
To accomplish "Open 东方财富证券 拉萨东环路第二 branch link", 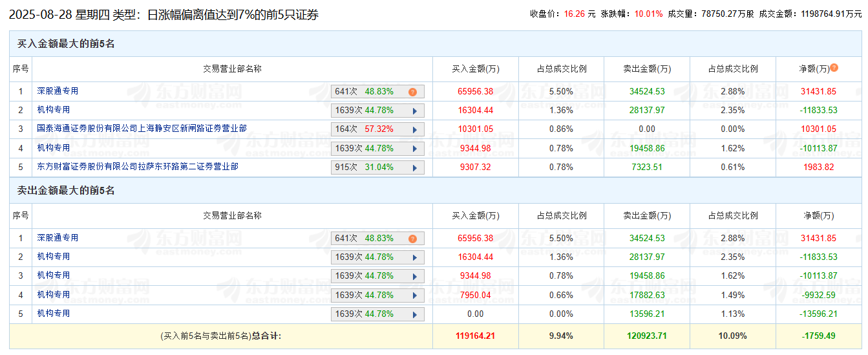I will pos(138,167).
